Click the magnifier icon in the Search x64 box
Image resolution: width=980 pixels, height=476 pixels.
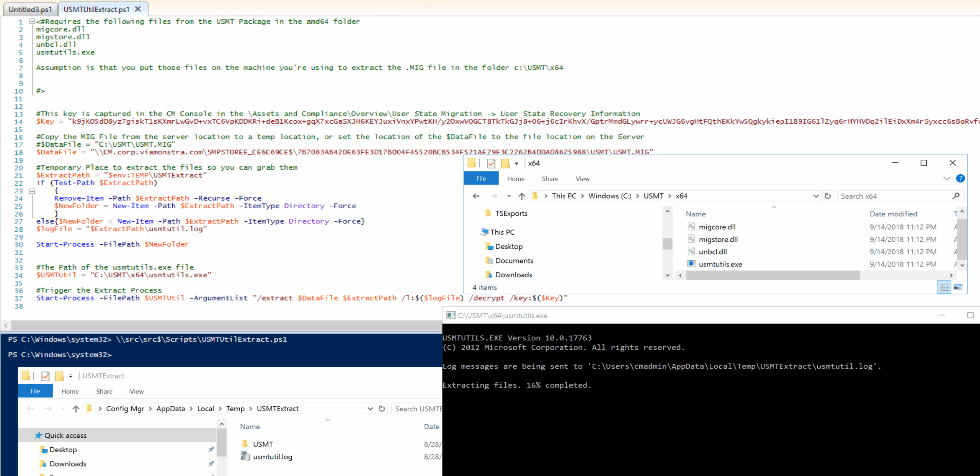click(956, 196)
